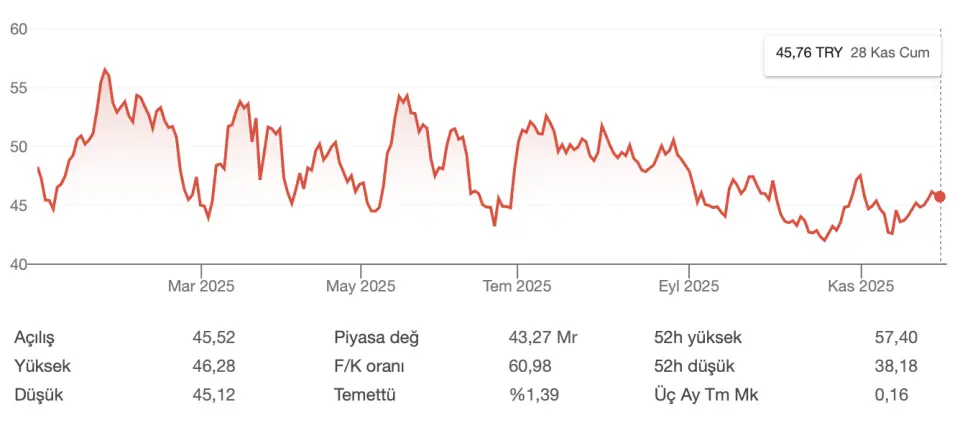
Task: Click the Temettü label
Action: (x=365, y=395)
